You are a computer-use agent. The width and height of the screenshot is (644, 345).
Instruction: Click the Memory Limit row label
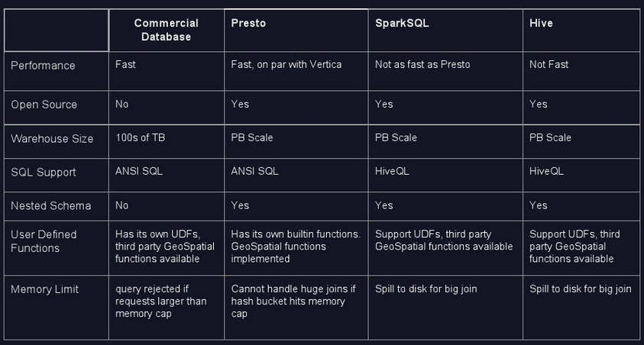[x=44, y=289]
